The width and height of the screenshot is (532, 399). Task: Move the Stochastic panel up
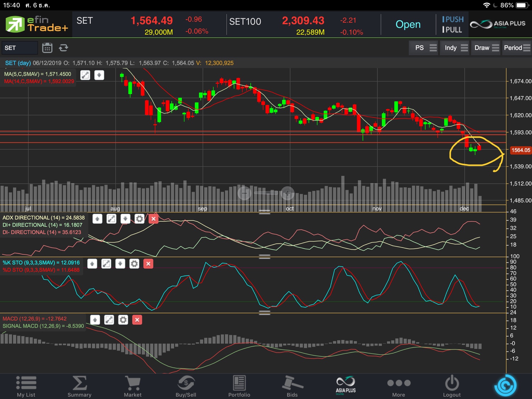(92, 264)
